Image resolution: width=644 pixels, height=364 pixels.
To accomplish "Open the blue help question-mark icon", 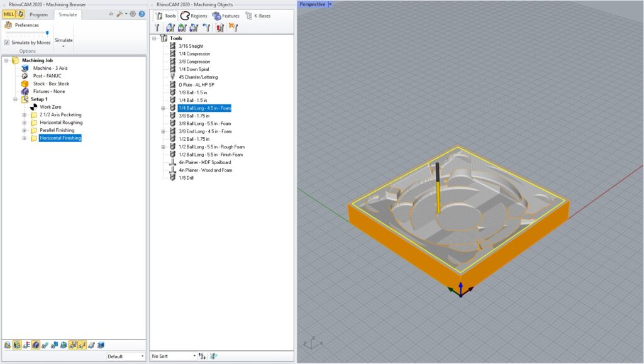I will point(142,14).
